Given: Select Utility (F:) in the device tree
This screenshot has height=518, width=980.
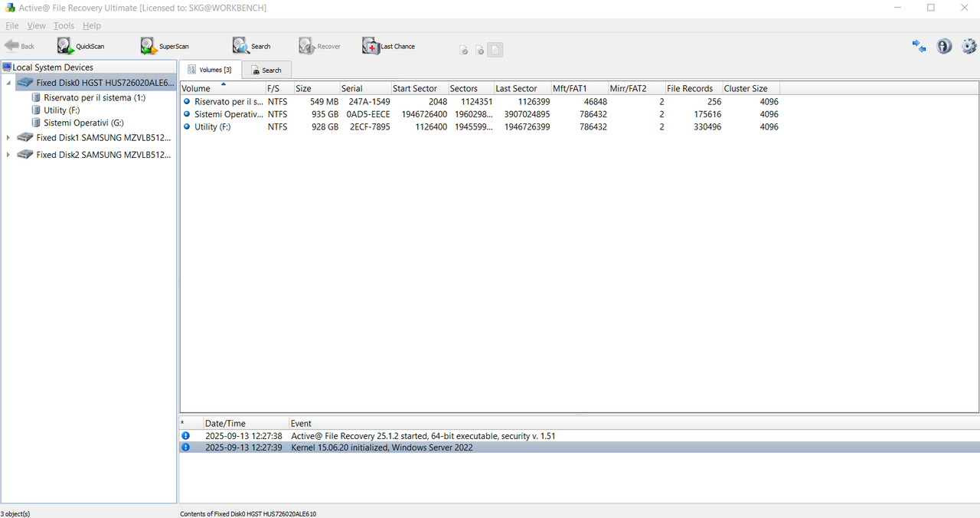Looking at the screenshot, I should [x=62, y=110].
